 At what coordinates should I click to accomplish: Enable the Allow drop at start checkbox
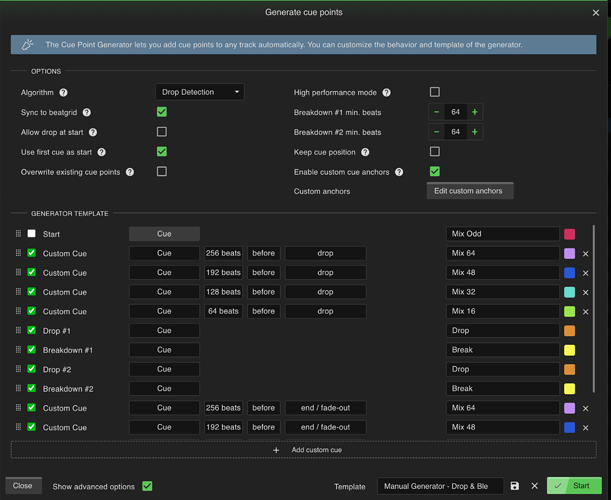(x=162, y=132)
